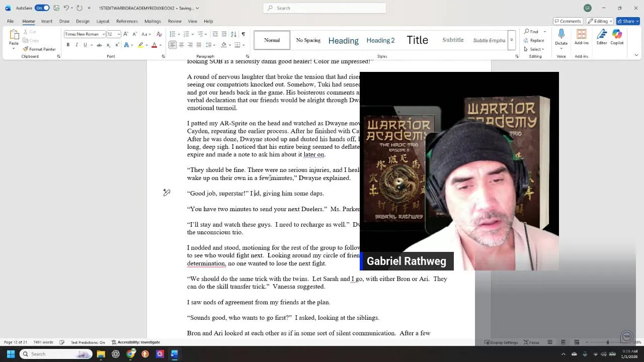Open line and paragraph spacing

pos(210,45)
